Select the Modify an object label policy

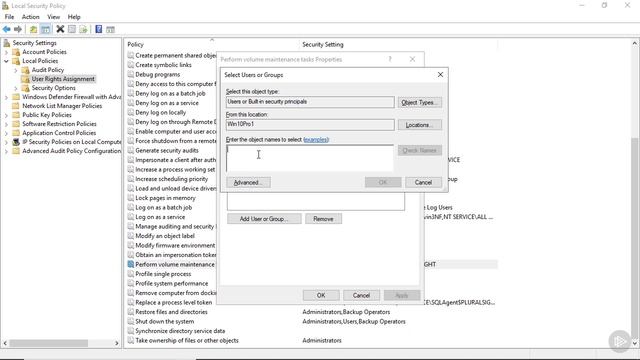165,236
